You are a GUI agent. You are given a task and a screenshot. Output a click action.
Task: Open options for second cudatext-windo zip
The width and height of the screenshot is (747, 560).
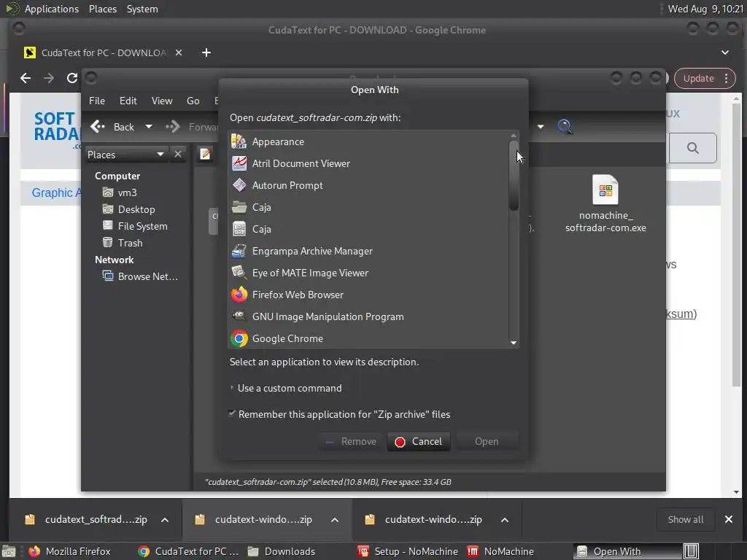(x=335, y=519)
